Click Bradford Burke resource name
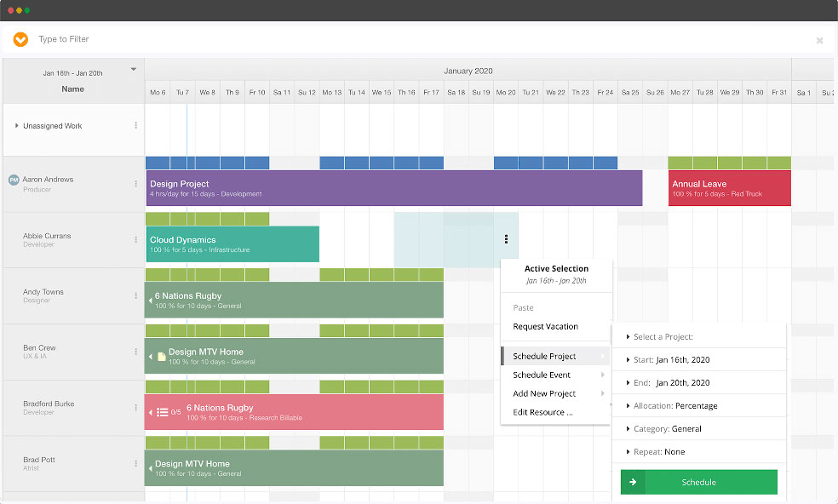The image size is (838, 504). pyautogui.click(x=49, y=404)
